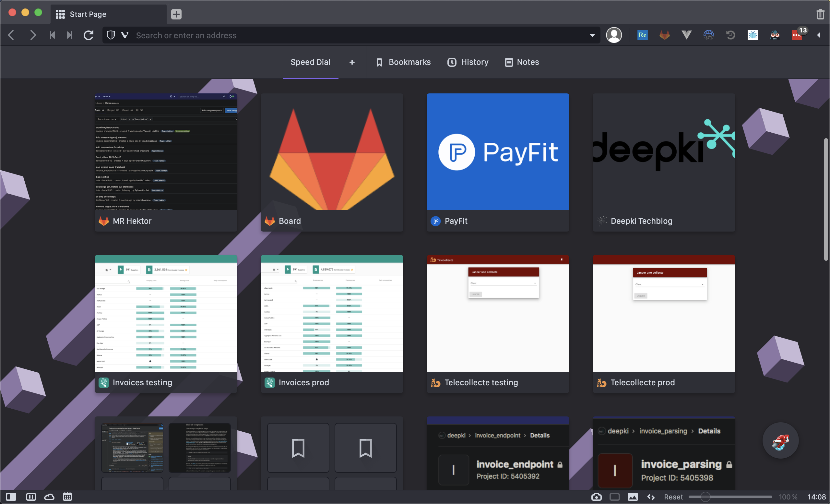Click the sync cloud icon
Screen dimensions: 830x504
[49, 497]
